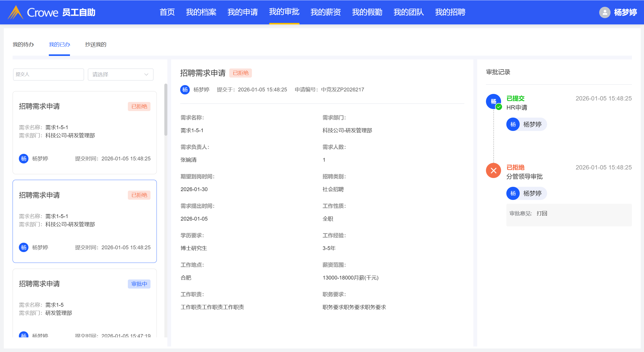Image resolution: width=644 pixels, height=352 pixels.
Task: Click the request list vertical scrollbar
Action: (x=166, y=110)
